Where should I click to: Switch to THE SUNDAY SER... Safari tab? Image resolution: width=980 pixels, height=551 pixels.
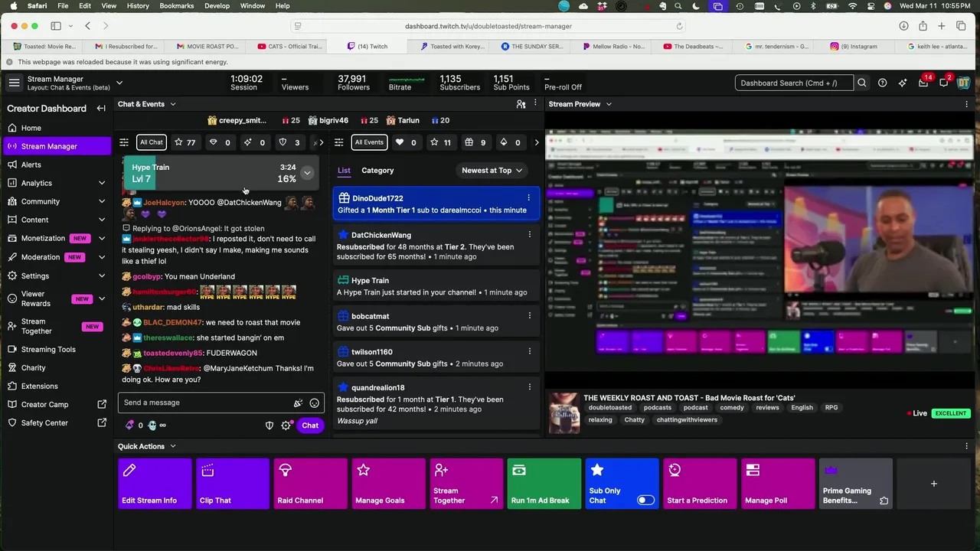click(532, 46)
